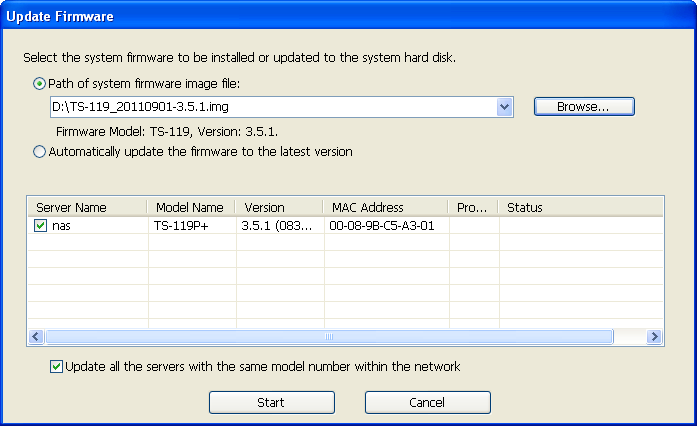Click the TS-119P+ model cell
This screenshot has width=697, height=426.
click(181, 226)
